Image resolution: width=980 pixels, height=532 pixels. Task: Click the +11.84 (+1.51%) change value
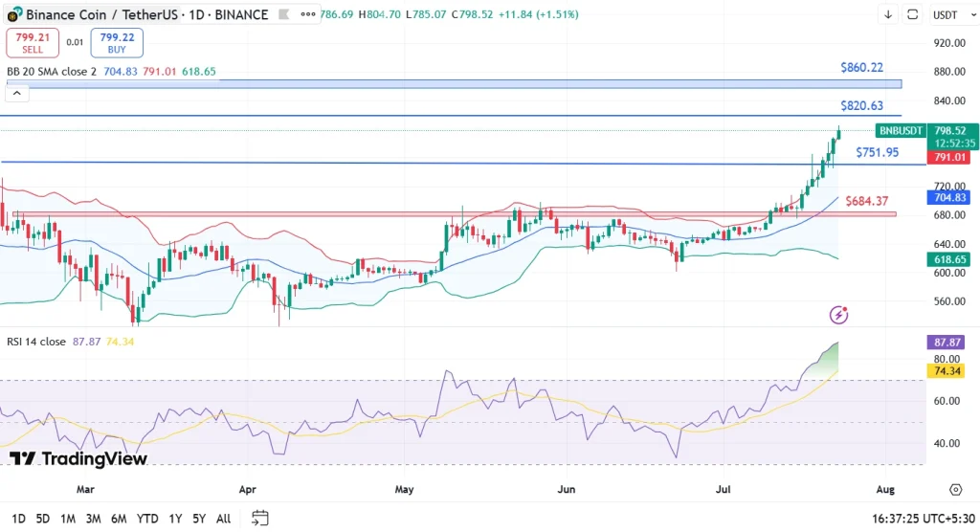pyautogui.click(x=538, y=14)
